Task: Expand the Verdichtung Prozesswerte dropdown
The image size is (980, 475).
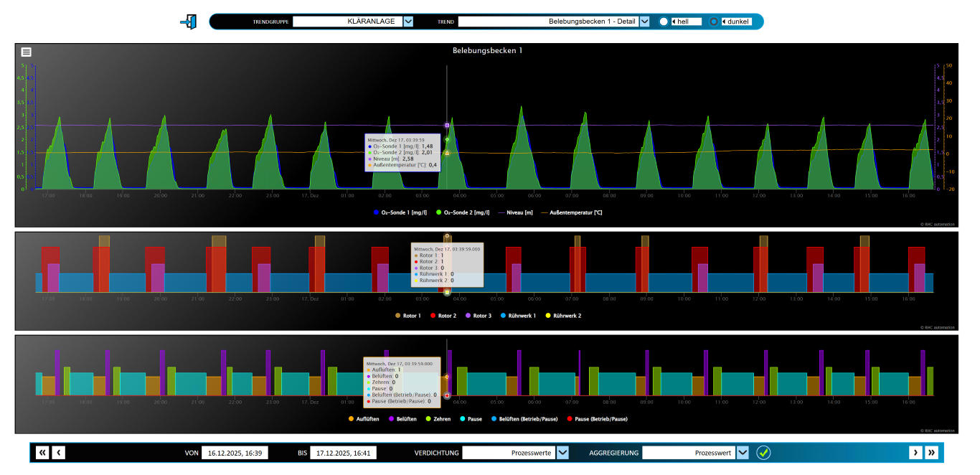Action: pos(562,453)
